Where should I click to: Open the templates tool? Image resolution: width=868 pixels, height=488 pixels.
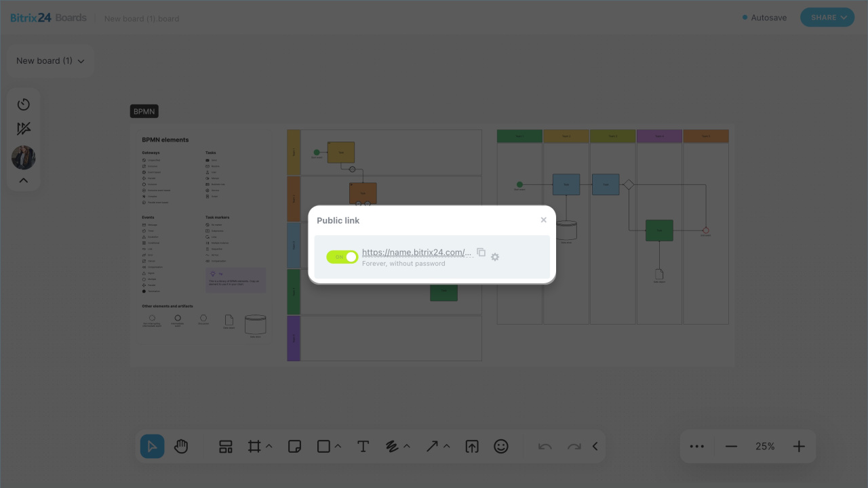tap(226, 446)
